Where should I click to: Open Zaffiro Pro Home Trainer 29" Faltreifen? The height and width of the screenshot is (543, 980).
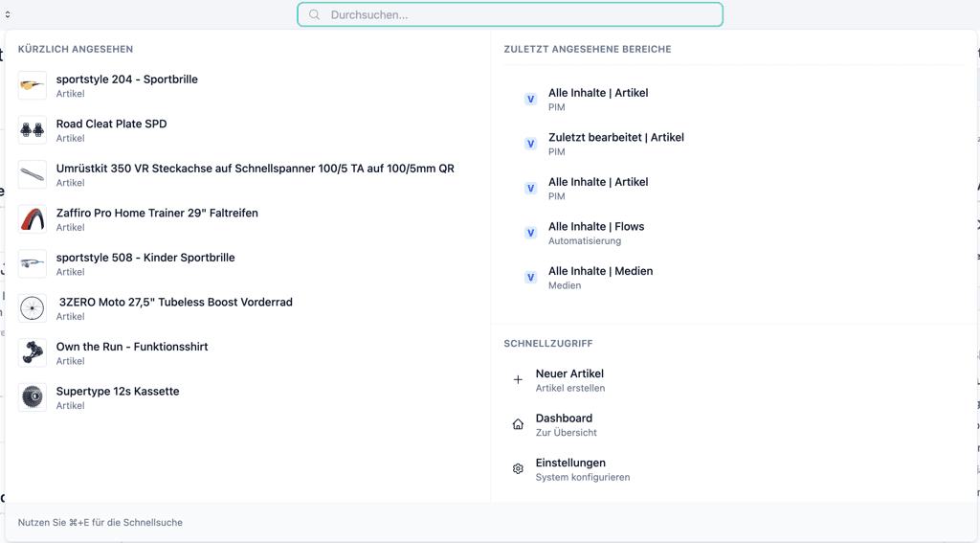[157, 214]
